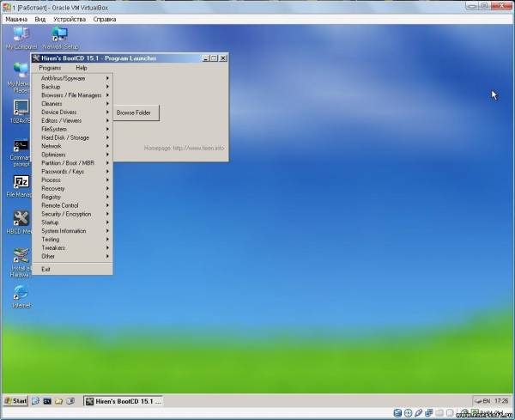Expand FileSystem submenu

pyautogui.click(x=72, y=129)
